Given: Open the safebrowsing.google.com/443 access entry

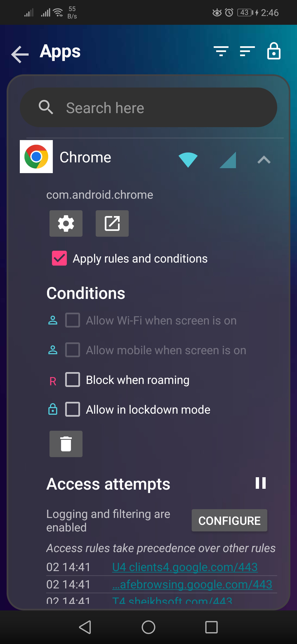Looking at the screenshot, I should click(x=192, y=584).
